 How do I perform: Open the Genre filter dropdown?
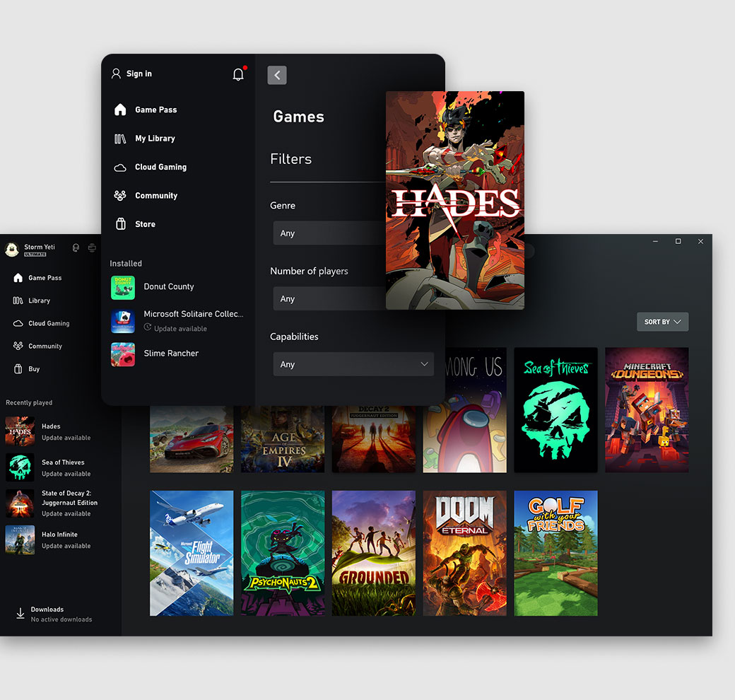pos(329,233)
